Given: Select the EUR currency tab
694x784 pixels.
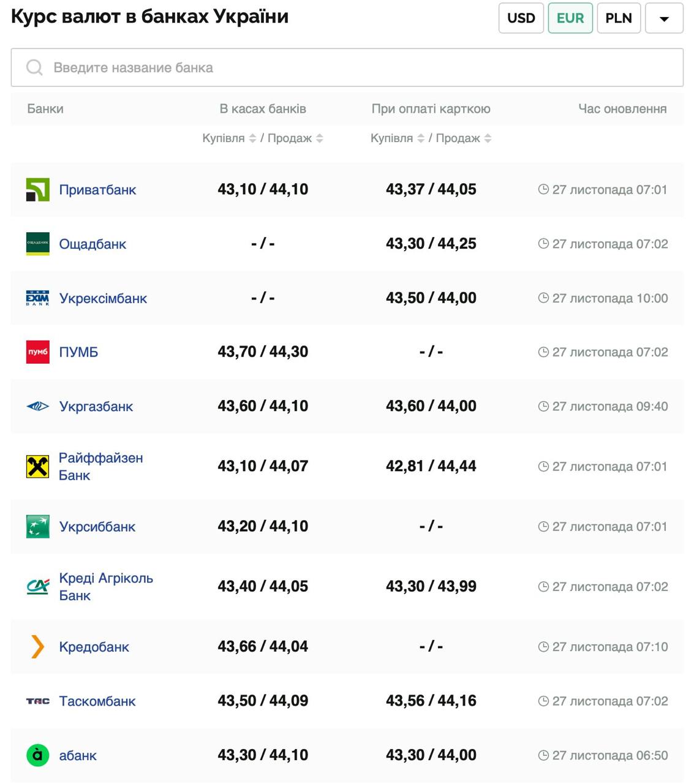Looking at the screenshot, I should pyautogui.click(x=570, y=18).
